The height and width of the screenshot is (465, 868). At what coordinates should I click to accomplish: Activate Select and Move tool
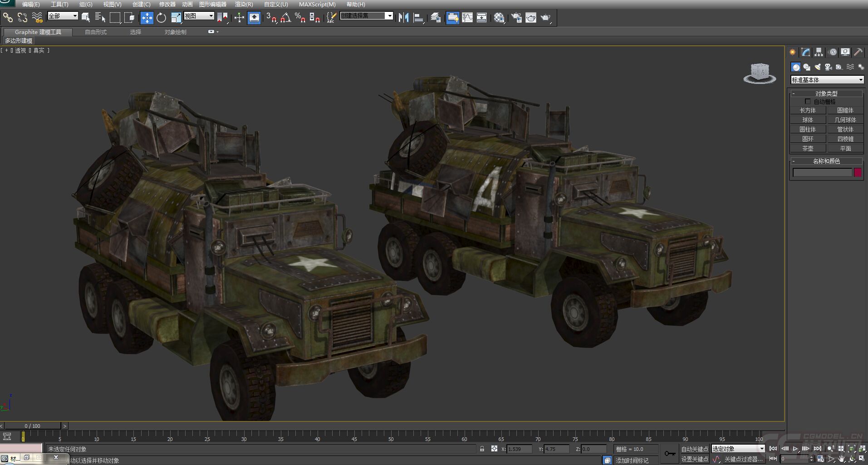[147, 18]
